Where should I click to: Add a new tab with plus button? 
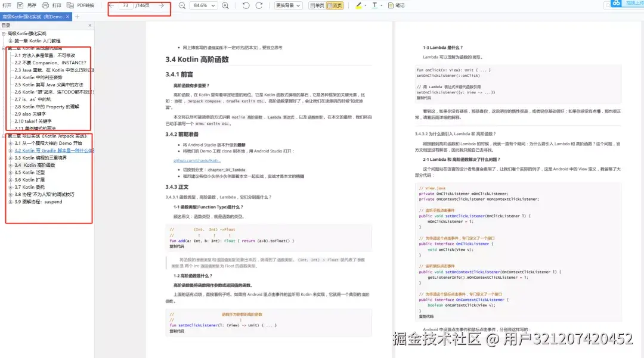point(77,17)
